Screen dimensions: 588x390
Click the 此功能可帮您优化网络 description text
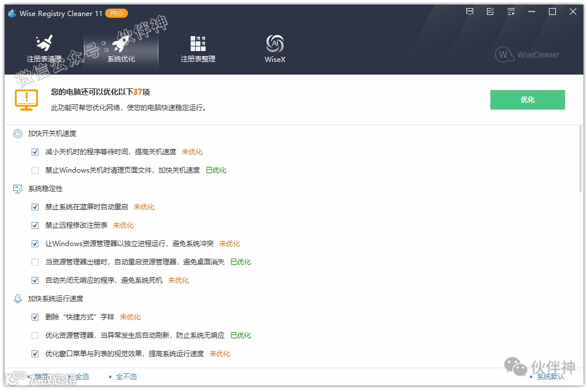pyautogui.click(x=128, y=108)
